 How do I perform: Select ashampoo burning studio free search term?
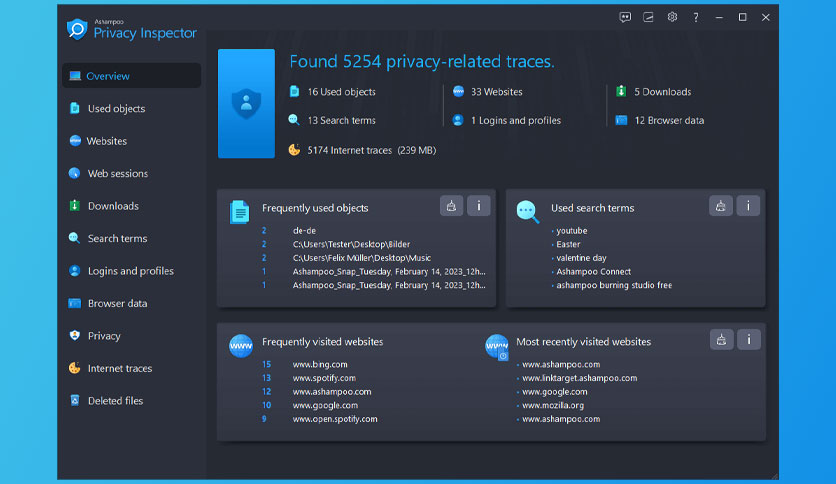[x=614, y=285]
